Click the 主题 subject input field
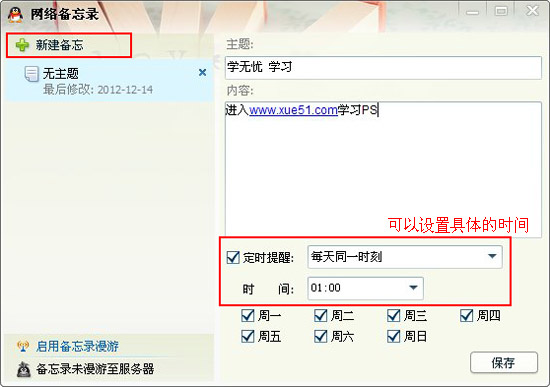The width and height of the screenshot is (550, 387). coord(383,67)
